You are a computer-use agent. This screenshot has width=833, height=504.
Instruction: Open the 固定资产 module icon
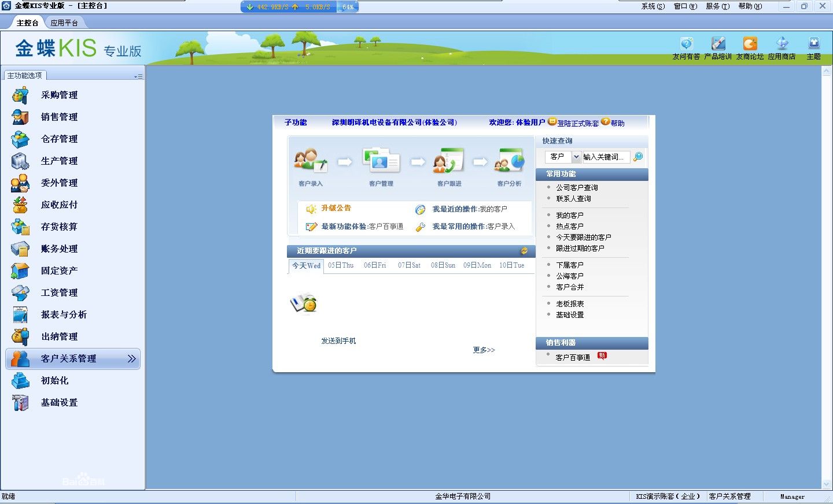[20, 270]
